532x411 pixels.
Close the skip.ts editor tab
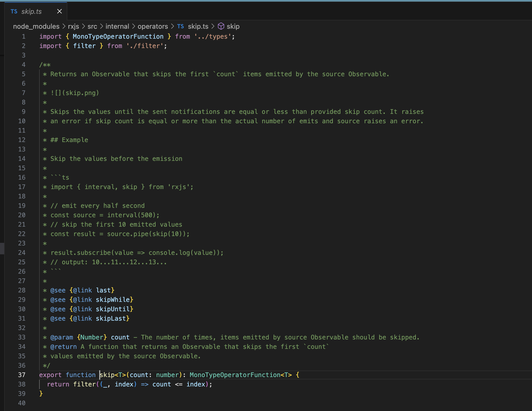click(60, 11)
